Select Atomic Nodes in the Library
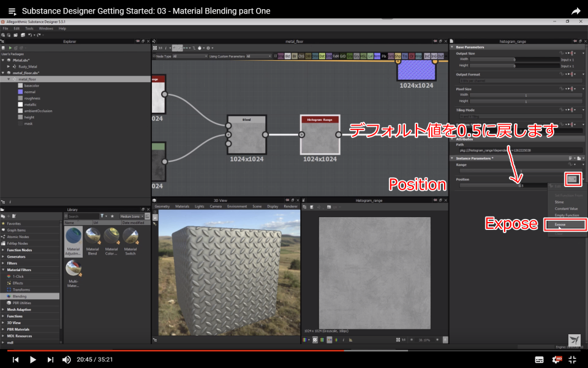Image resolution: width=588 pixels, height=368 pixels. pos(18,237)
